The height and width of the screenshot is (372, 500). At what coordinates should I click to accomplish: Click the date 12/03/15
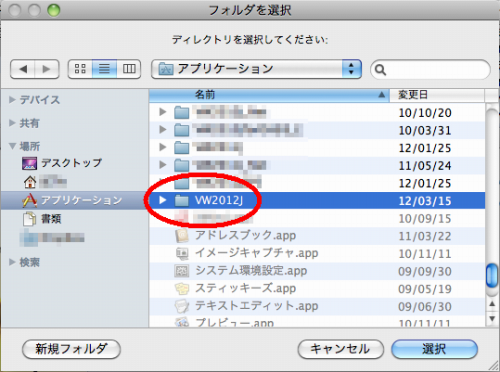point(425,201)
